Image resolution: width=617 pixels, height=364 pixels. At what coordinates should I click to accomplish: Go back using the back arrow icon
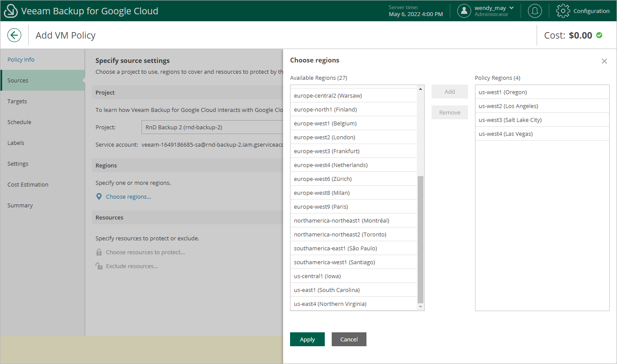click(x=14, y=35)
